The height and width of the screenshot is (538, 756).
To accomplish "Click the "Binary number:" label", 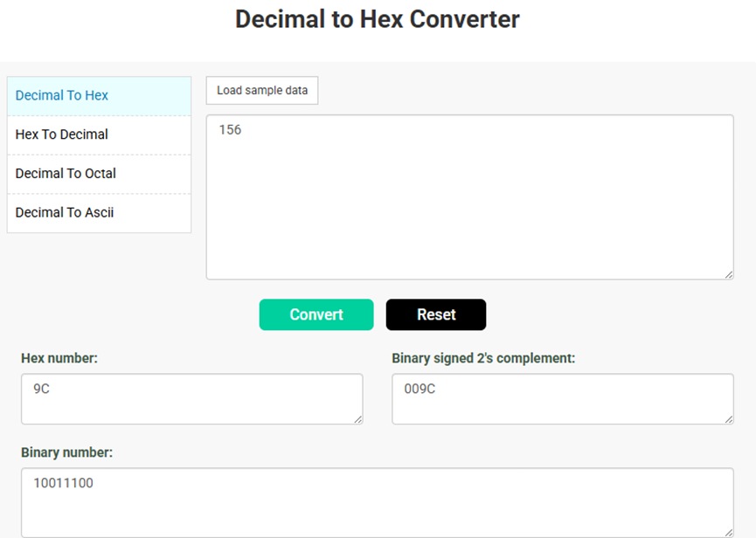I will click(66, 452).
